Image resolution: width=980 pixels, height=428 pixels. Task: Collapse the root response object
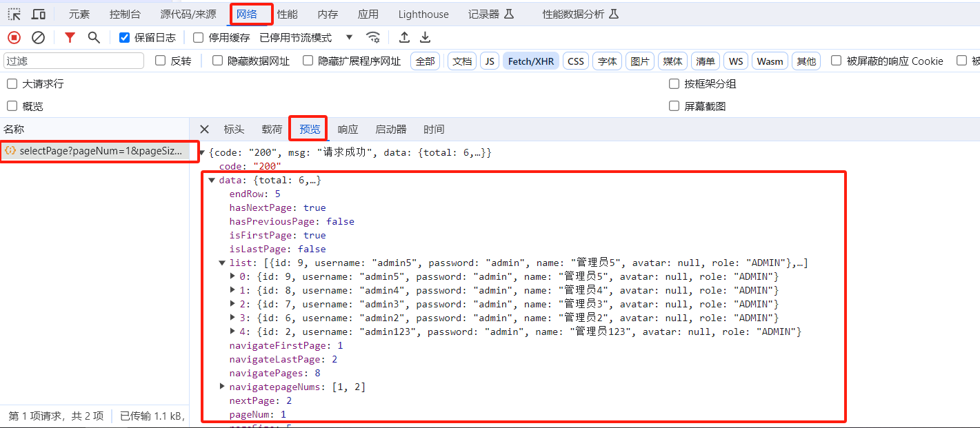tap(202, 152)
